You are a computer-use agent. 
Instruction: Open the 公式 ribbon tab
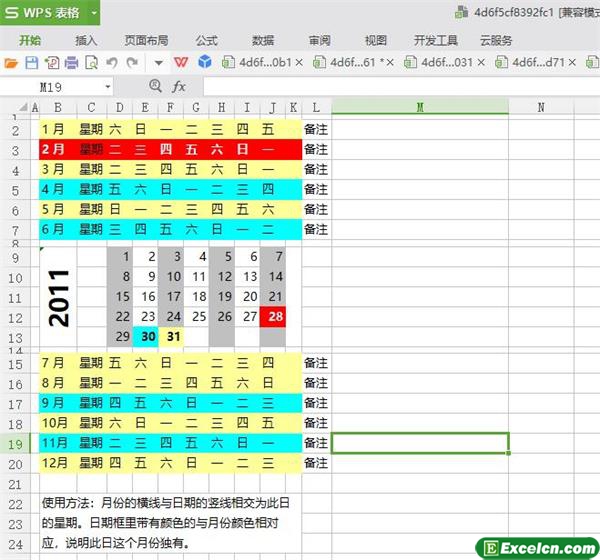click(x=207, y=40)
